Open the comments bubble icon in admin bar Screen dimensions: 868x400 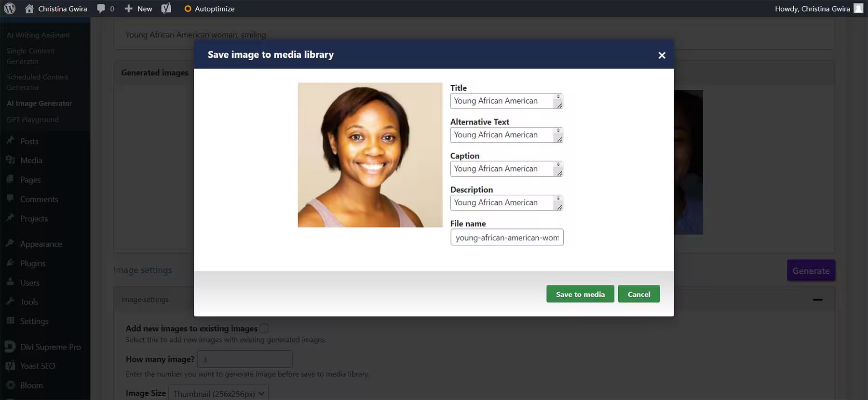pos(101,9)
